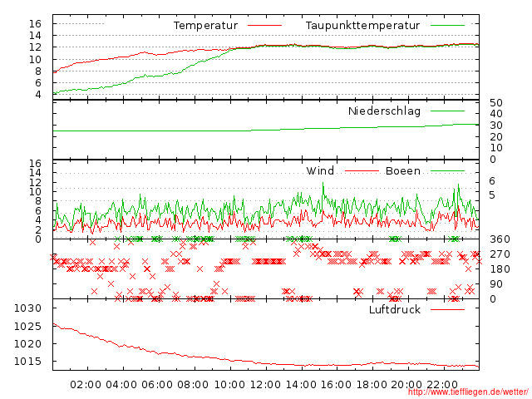Click the 06:00 time axis label
The width and height of the screenshot is (532, 399).
157,385
